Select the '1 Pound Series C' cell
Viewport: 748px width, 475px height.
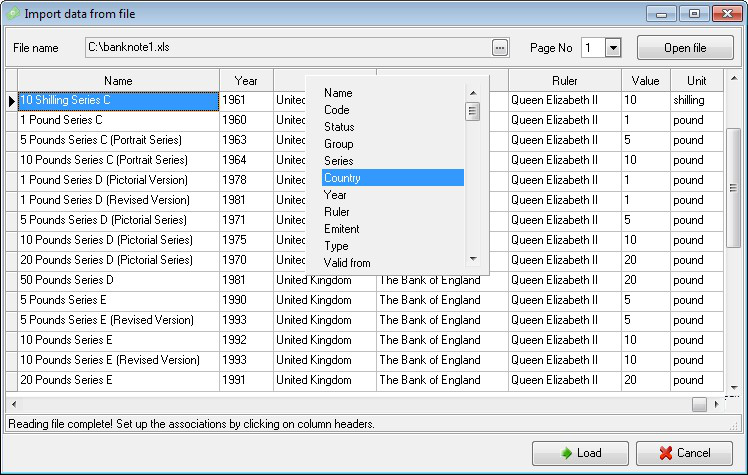(x=118, y=121)
